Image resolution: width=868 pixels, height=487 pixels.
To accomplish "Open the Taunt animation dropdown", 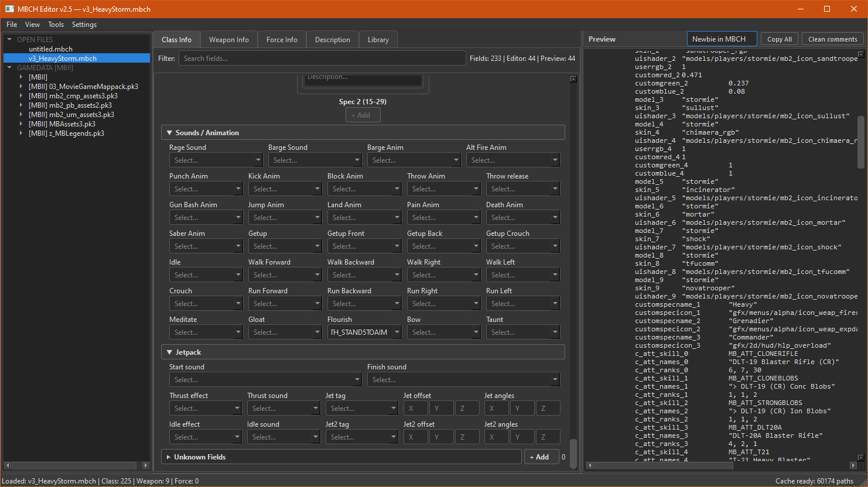I will point(523,332).
